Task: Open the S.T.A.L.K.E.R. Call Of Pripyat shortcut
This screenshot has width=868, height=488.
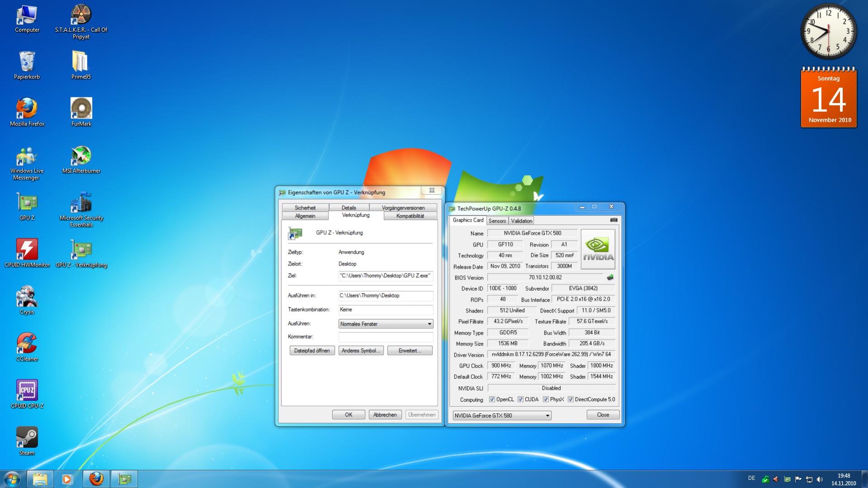Action: [81, 22]
